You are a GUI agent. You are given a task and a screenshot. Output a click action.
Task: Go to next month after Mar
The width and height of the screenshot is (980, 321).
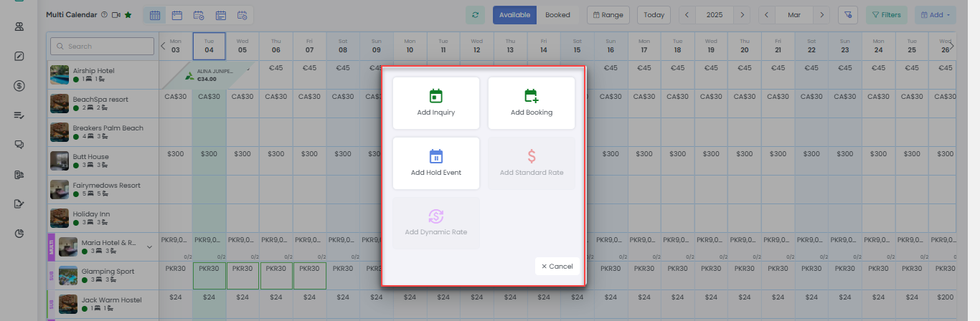click(822, 14)
